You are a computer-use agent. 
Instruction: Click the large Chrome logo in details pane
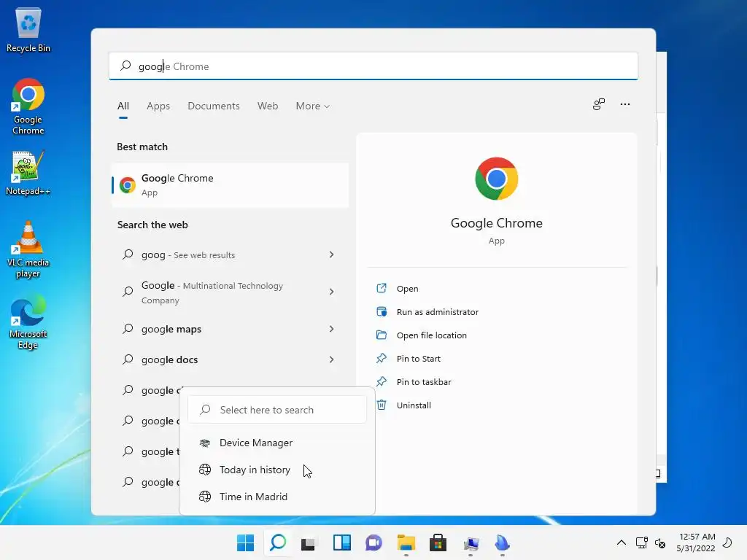click(x=496, y=179)
